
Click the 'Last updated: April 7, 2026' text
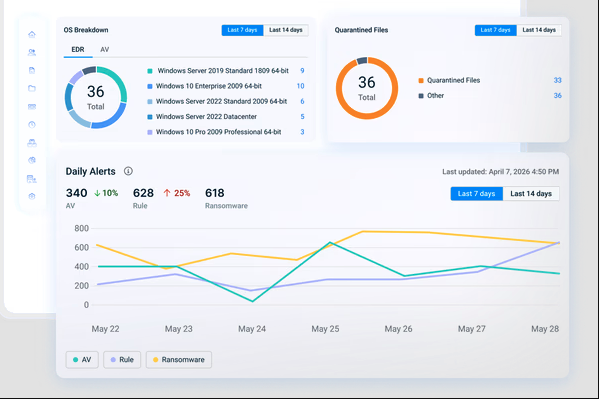[x=501, y=172]
